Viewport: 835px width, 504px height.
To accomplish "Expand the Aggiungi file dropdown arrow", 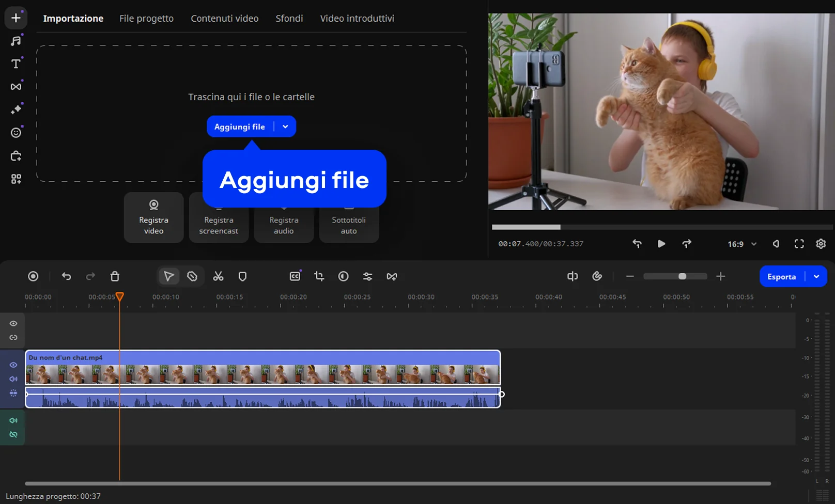I will click(x=285, y=127).
